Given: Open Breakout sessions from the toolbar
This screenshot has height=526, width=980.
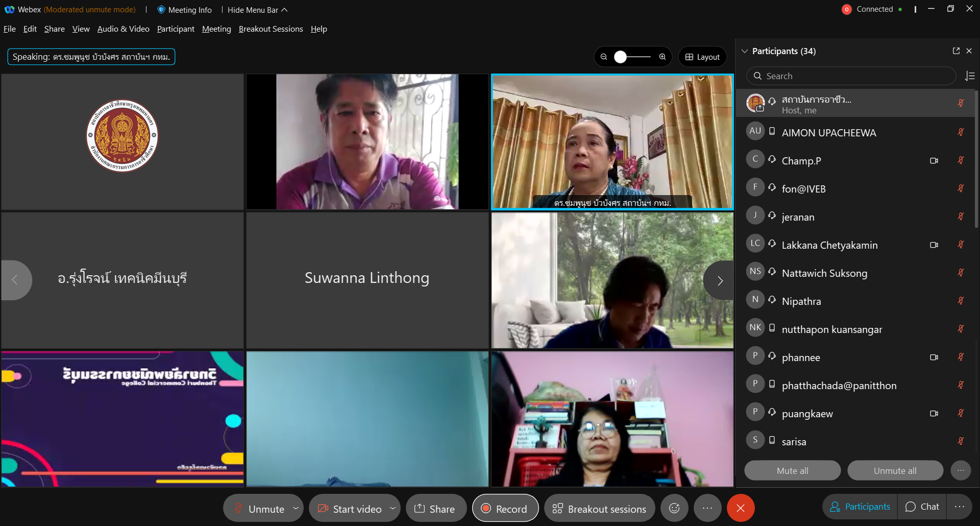Looking at the screenshot, I should coord(599,509).
